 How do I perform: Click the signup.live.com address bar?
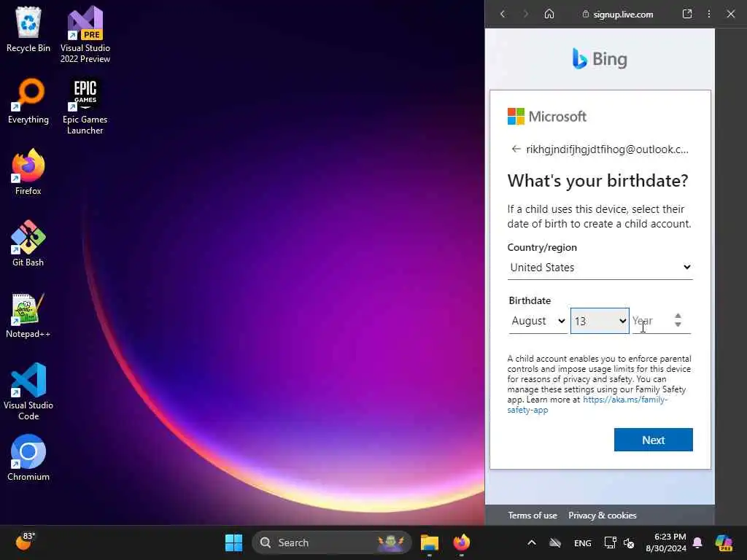tap(618, 15)
